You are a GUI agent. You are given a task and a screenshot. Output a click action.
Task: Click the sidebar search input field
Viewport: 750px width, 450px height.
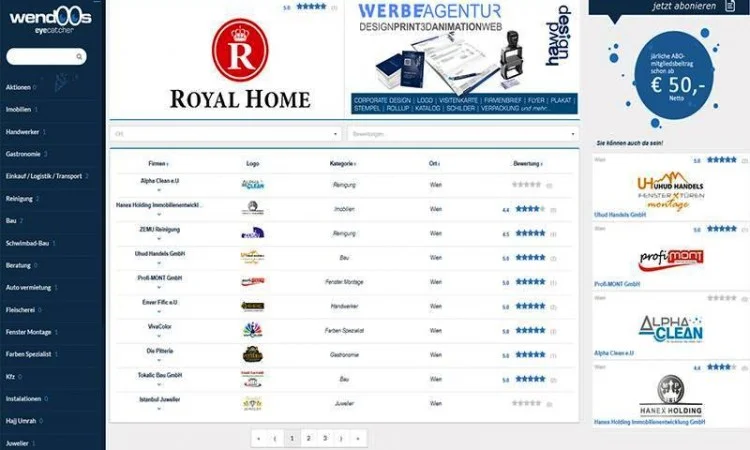tap(46, 56)
